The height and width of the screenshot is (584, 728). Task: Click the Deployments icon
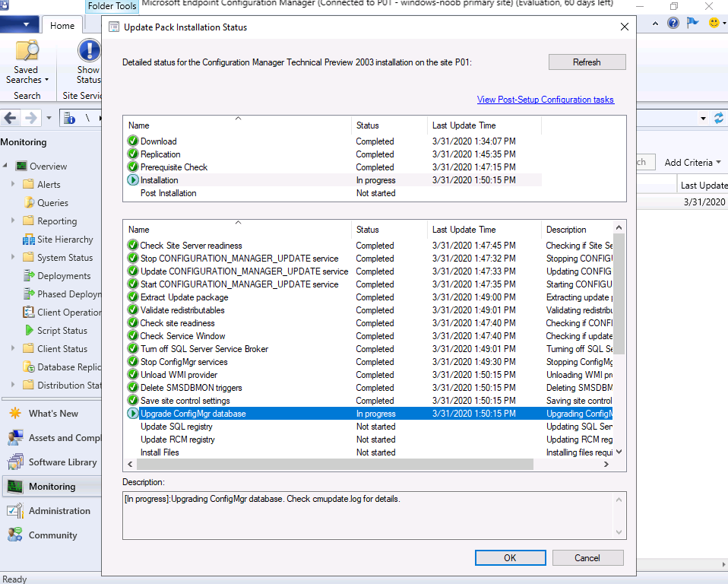[x=29, y=275]
